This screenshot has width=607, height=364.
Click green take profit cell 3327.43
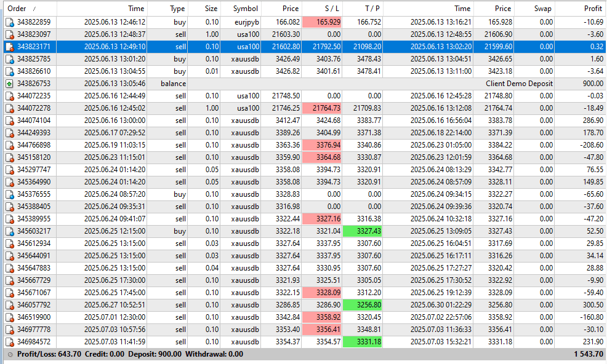pyautogui.click(x=363, y=231)
